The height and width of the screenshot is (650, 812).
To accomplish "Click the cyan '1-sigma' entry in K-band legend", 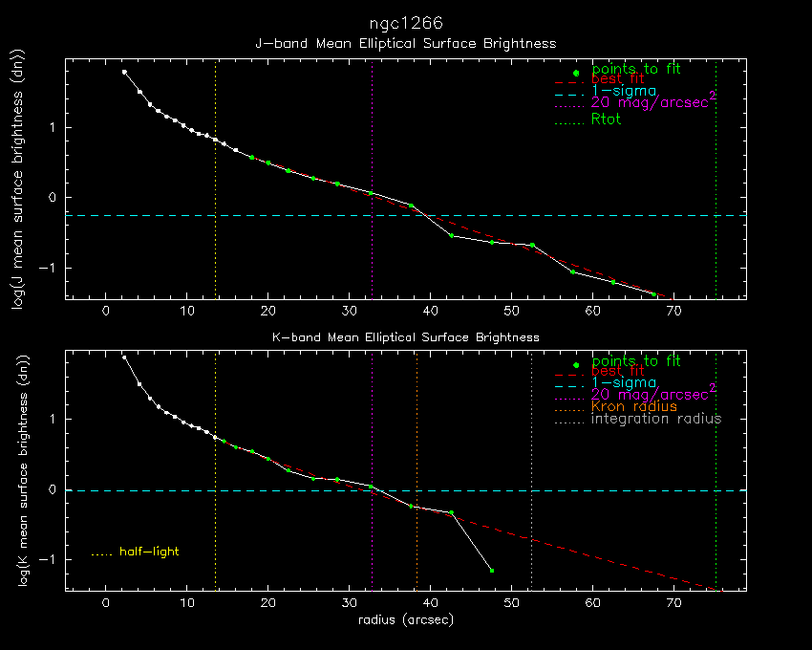I will pos(624,382).
